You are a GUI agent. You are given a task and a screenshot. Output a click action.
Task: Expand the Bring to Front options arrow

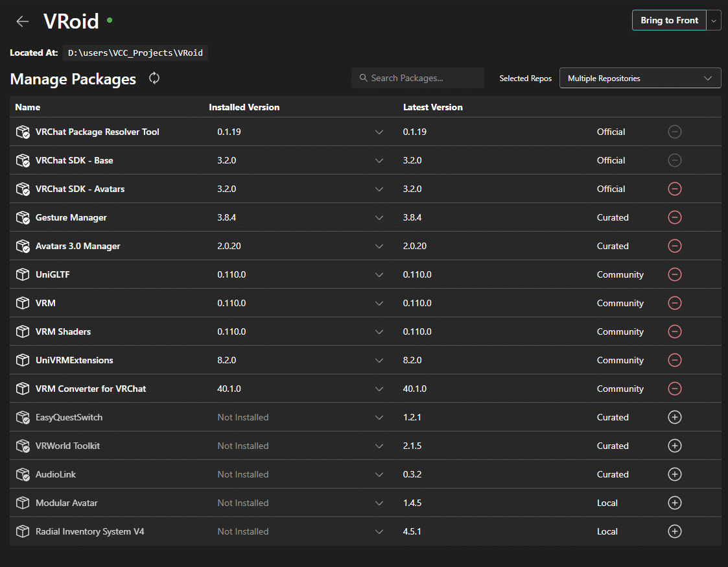[714, 21]
